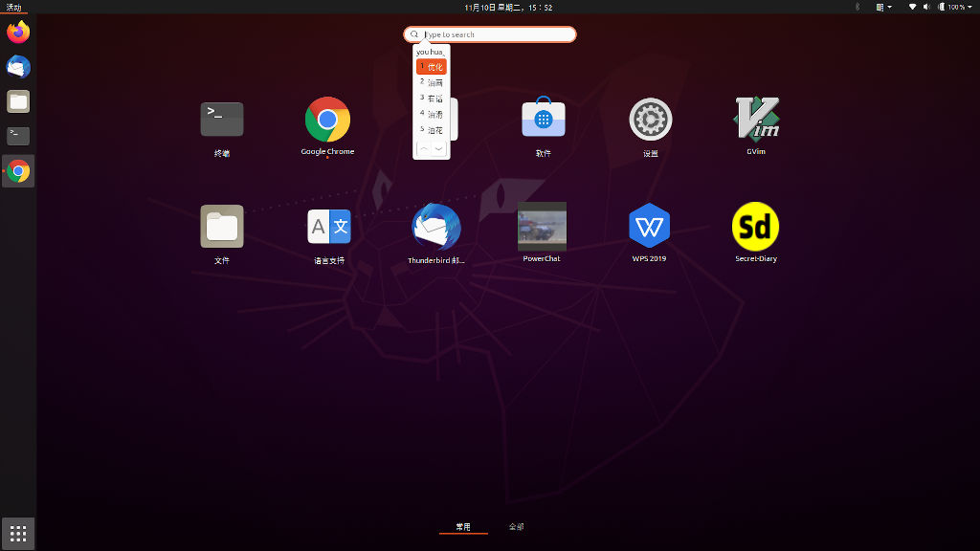980x551 pixels.
Task: Select candidate 2 油画 in the IME list
Action: (432, 82)
